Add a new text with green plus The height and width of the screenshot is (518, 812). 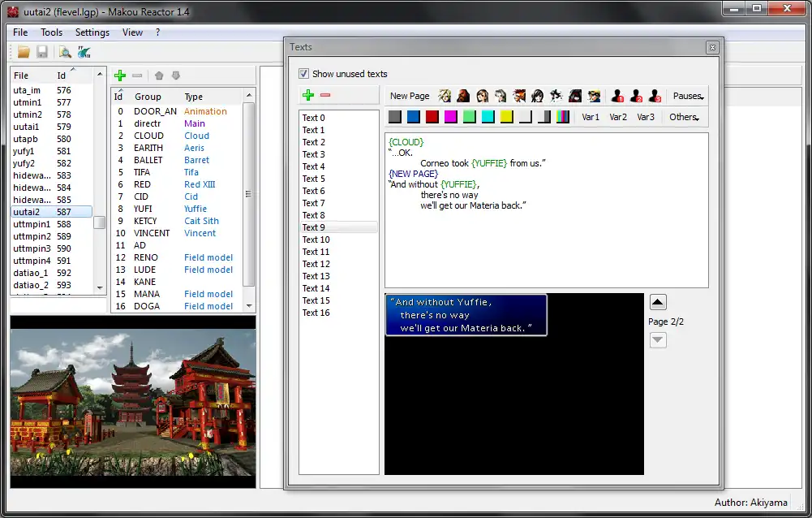308,95
